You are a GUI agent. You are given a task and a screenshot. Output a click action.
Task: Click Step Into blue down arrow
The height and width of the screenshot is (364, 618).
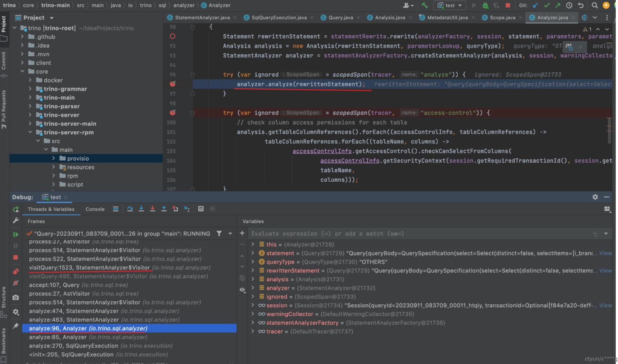141,209
